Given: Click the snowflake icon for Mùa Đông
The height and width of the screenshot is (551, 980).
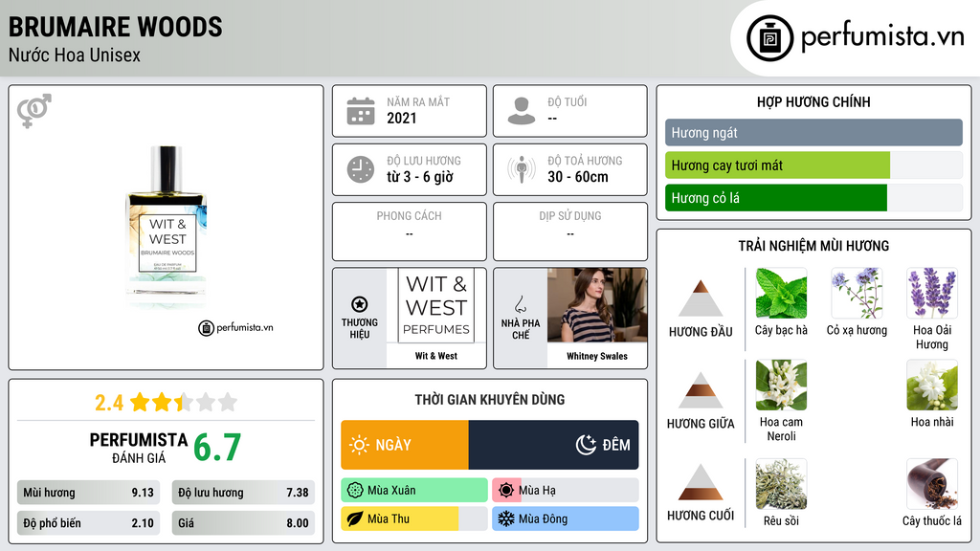Looking at the screenshot, I should coord(506,519).
